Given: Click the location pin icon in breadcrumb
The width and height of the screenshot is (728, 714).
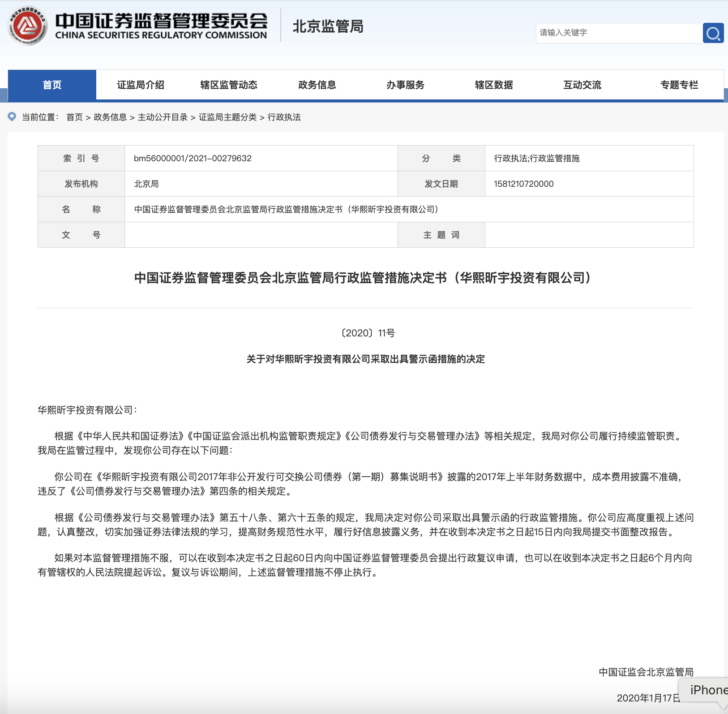Looking at the screenshot, I should coord(12,117).
